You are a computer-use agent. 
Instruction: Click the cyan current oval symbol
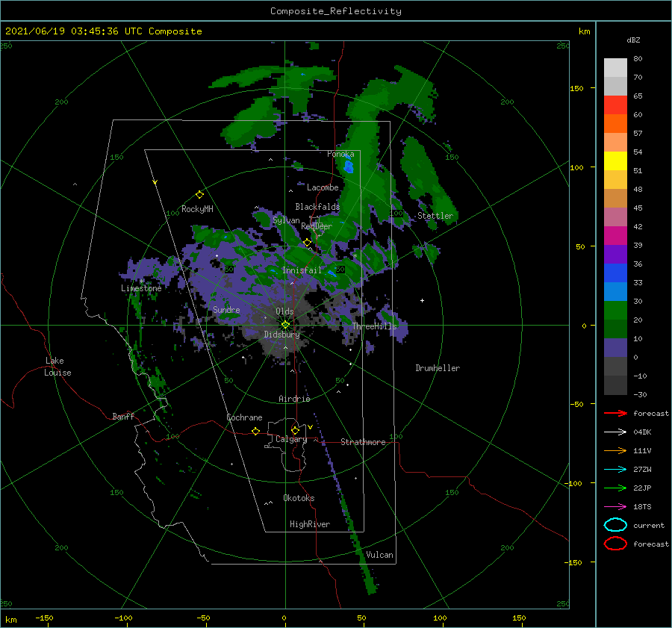[615, 525]
